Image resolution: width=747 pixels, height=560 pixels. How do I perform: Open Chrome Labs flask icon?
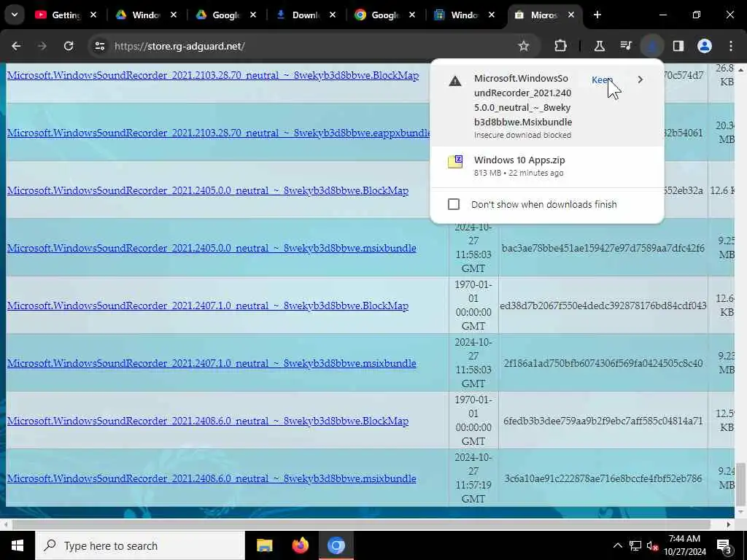point(600,46)
